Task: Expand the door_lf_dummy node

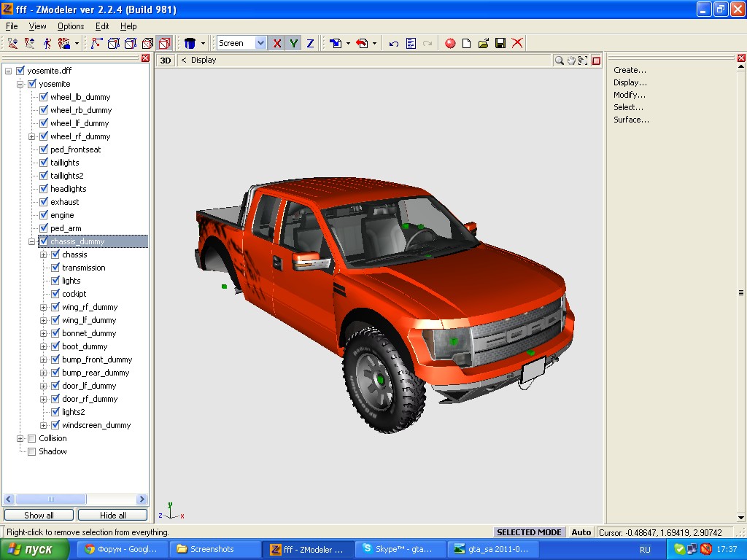Action: (x=43, y=386)
